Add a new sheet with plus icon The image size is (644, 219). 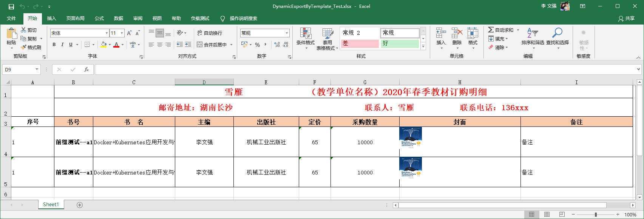point(80,205)
